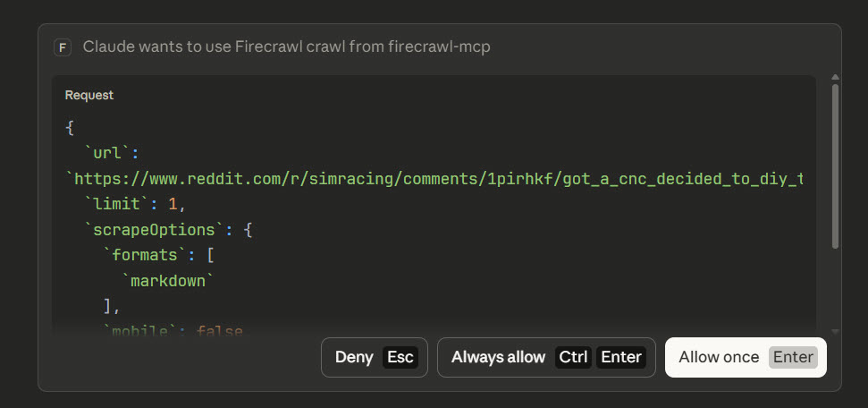Click the scrollbar down arrow in the request panel
Screen dimensions: 868x408
click(x=835, y=331)
